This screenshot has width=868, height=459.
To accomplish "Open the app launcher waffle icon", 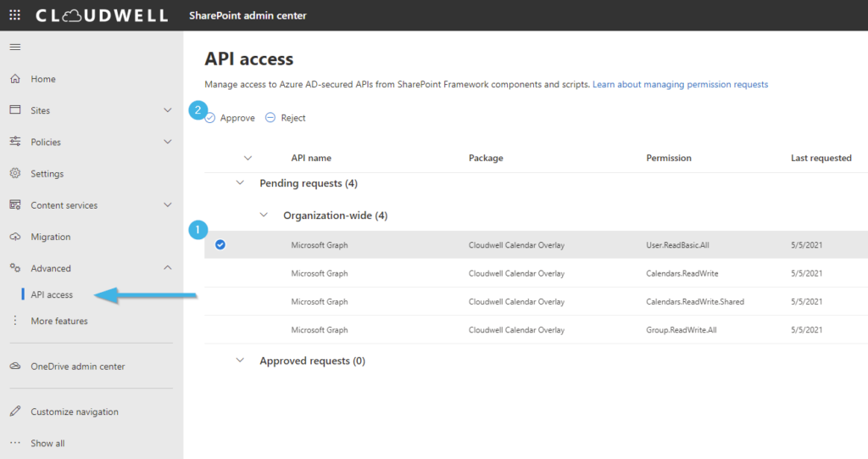I will pyautogui.click(x=15, y=15).
